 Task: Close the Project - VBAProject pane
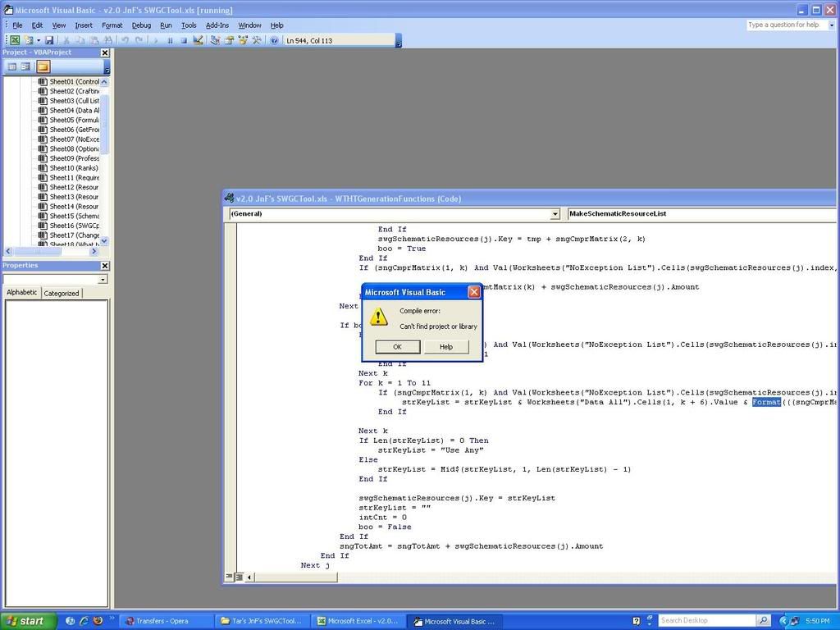105,52
